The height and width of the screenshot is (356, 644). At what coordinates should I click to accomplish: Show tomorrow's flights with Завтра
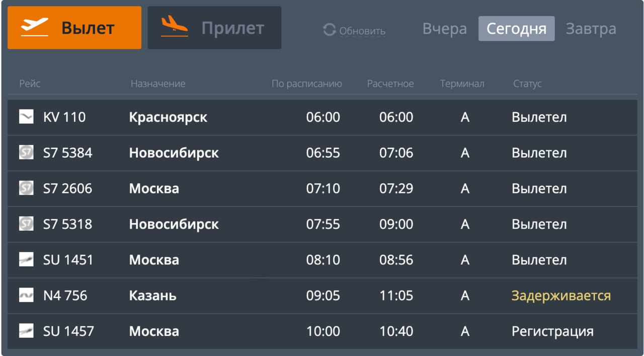pyautogui.click(x=591, y=29)
